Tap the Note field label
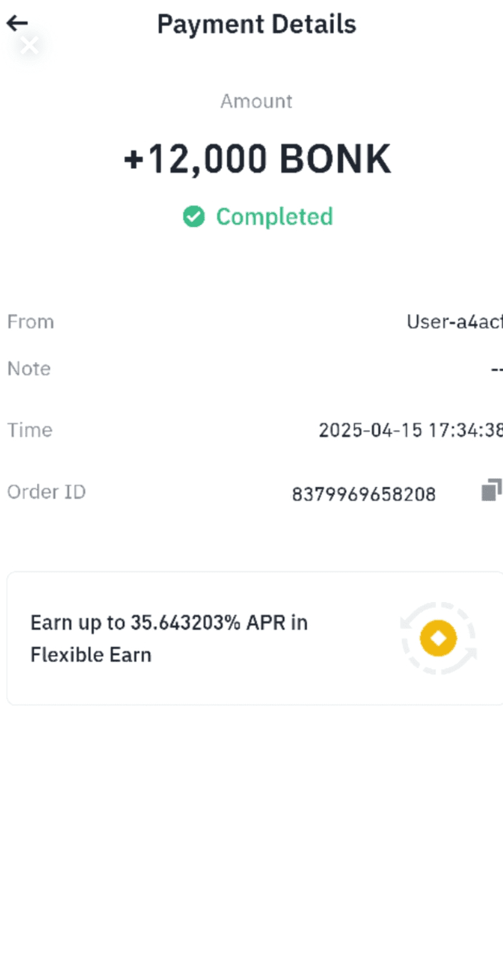The width and height of the screenshot is (503, 980). [x=29, y=368]
